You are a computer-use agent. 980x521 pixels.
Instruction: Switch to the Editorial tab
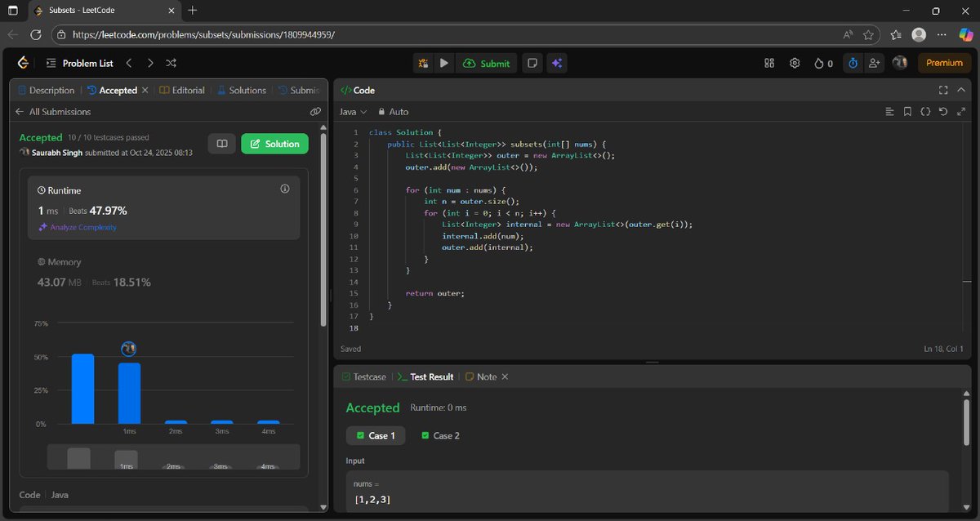click(x=182, y=91)
